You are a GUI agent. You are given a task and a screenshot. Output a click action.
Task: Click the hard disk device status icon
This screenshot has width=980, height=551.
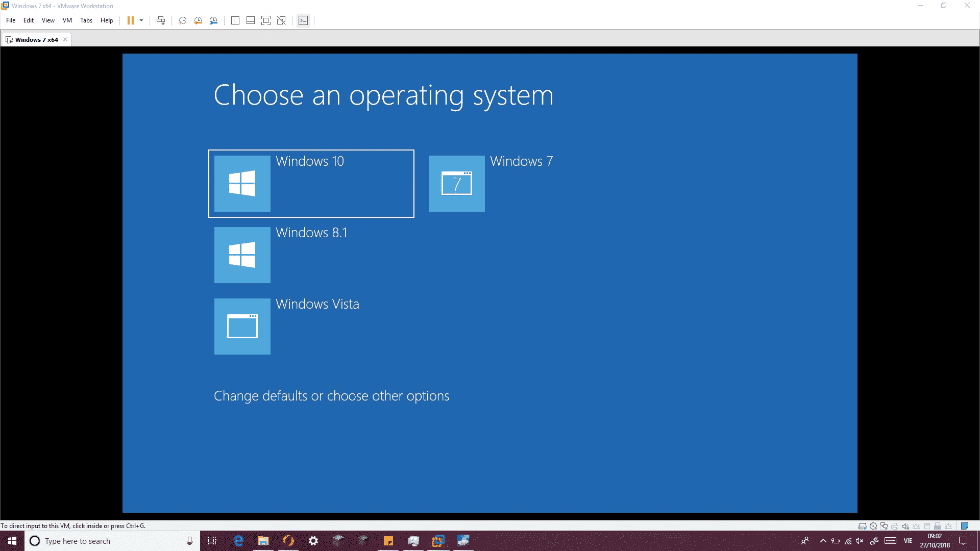pyautogui.click(x=863, y=526)
